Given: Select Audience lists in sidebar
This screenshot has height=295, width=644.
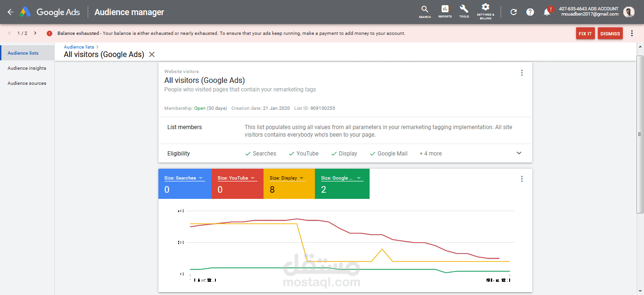Looking at the screenshot, I should (27, 53).
